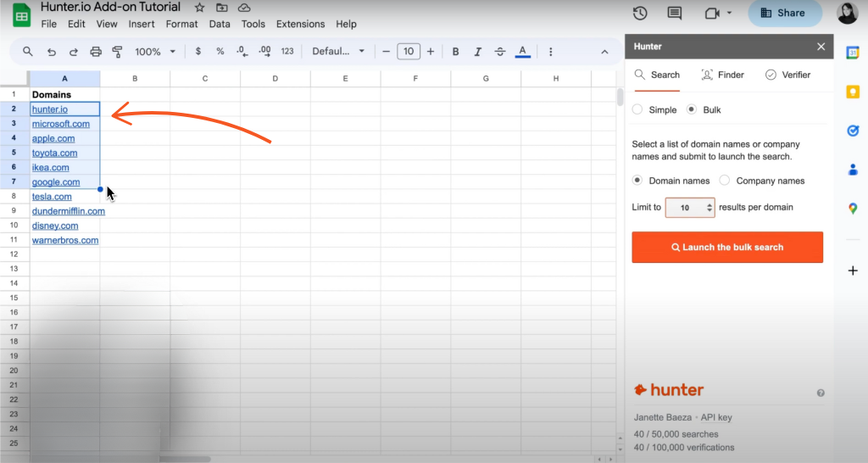
Task: Open text color picker
Action: 522,52
